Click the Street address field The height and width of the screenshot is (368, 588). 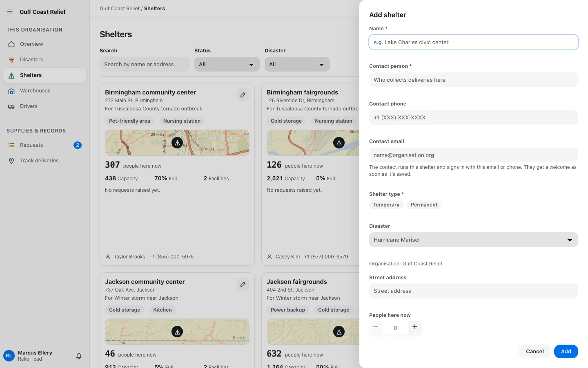474,291
